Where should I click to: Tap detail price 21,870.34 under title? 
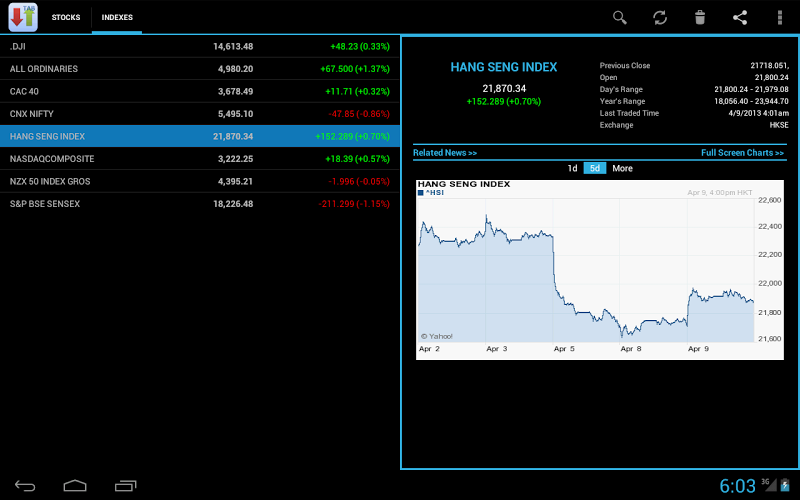point(504,88)
